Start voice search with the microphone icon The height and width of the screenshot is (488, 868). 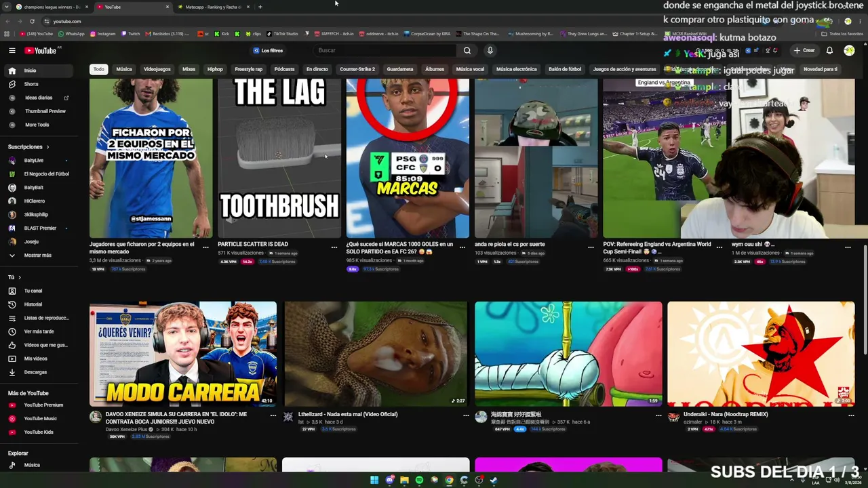pos(490,50)
